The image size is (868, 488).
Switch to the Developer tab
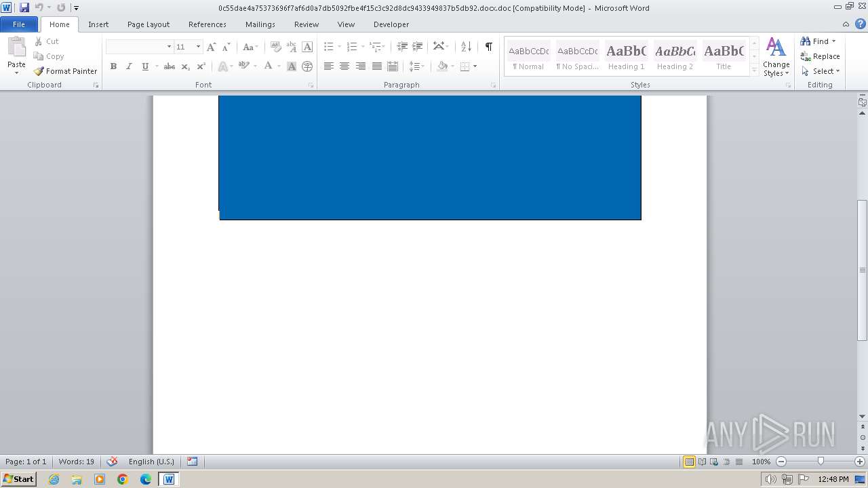[391, 24]
